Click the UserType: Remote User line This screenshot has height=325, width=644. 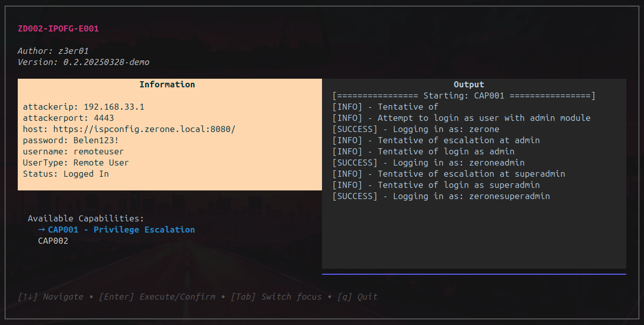pos(76,162)
